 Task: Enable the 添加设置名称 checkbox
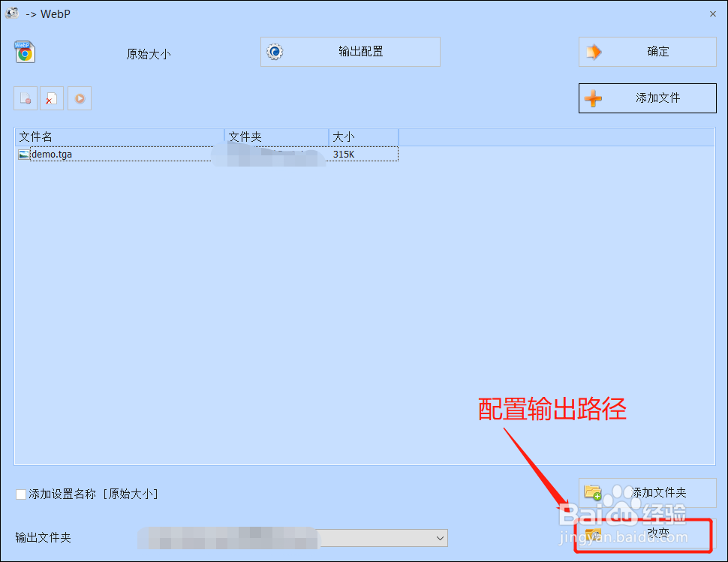click(x=20, y=494)
